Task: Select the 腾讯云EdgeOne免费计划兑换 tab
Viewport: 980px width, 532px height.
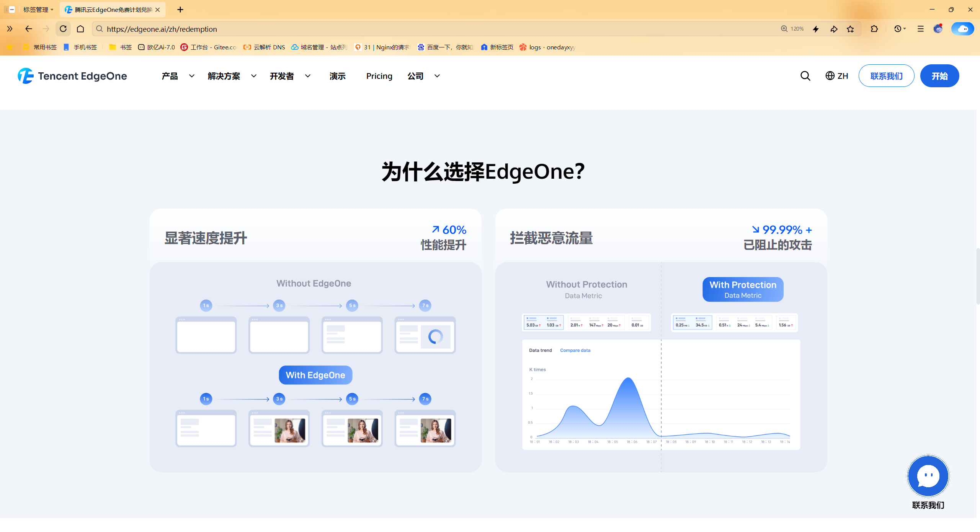Action: (x=112, y=10)
